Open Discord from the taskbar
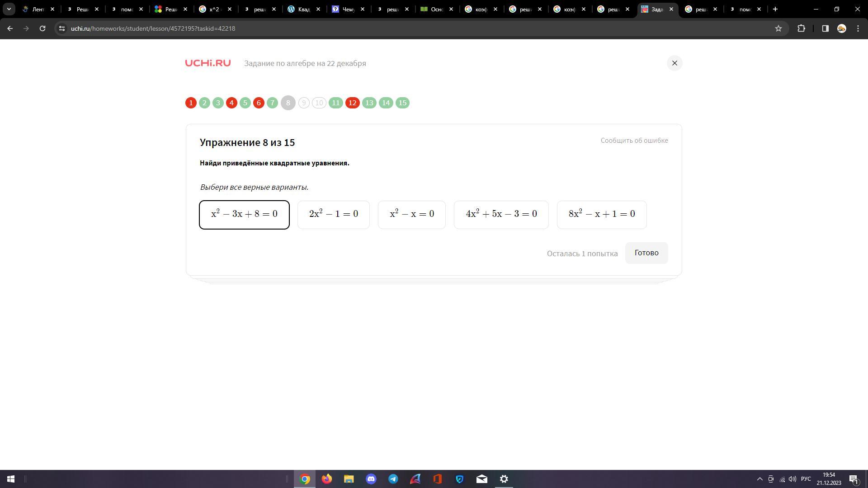Screen dimensions: 868x488 [371, 479]
